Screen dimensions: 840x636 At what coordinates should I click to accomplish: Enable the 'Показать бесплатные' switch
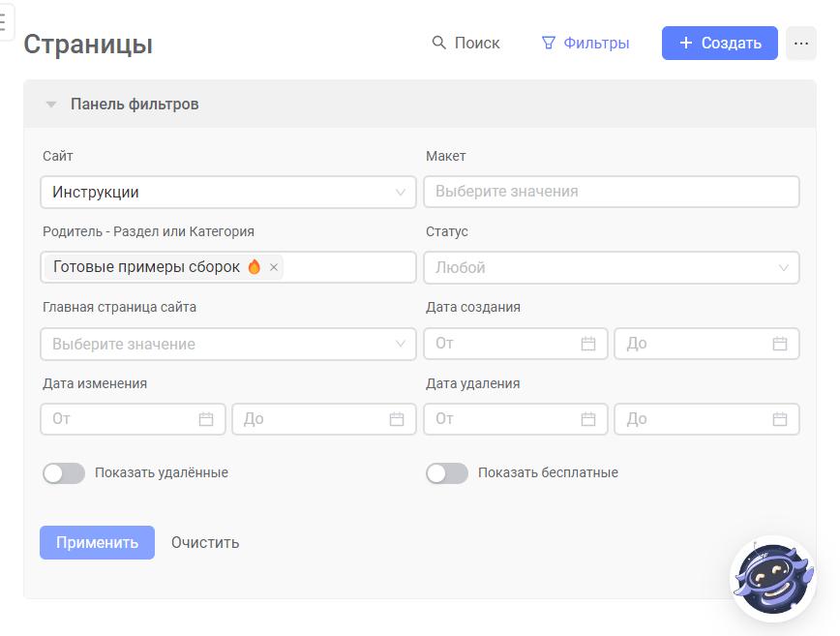click(x=447, y=473)
